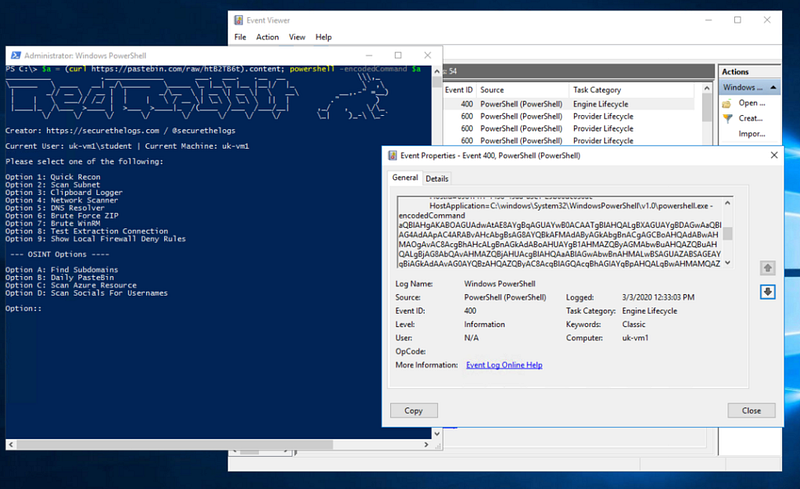Viewport: 800px width, 489px height.
Task: Open the File menu in Event Viewer
Action: [240, 37]
